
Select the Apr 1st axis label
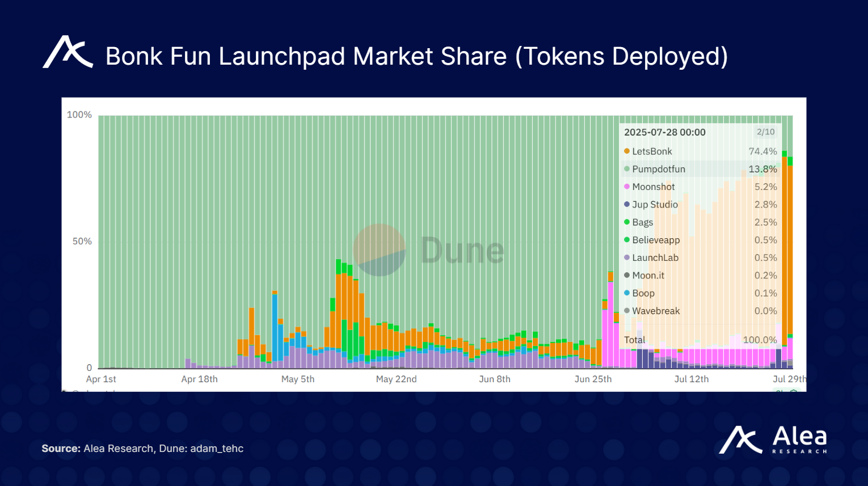pyautogui.click(x=101, y=379)
